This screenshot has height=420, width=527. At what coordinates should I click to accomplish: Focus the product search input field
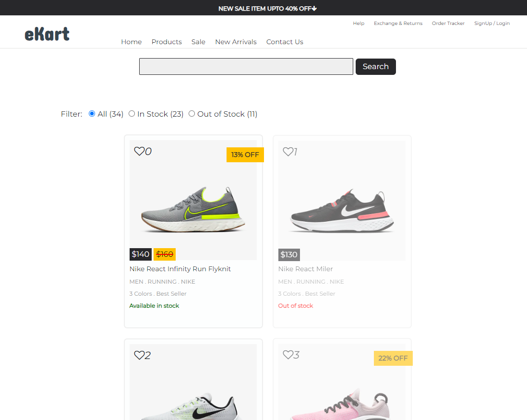246,67
